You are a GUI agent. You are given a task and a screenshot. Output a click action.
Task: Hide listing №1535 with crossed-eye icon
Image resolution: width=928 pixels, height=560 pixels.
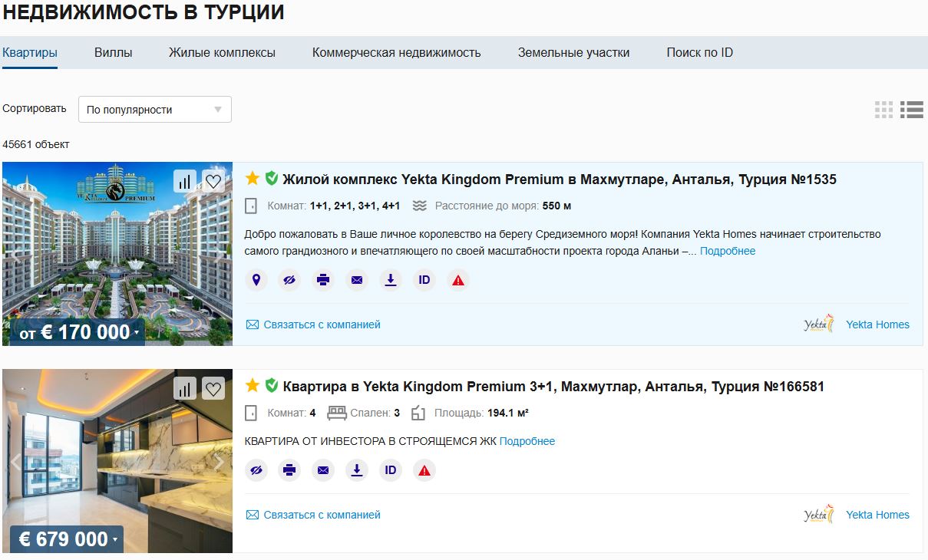click(289, 280)
